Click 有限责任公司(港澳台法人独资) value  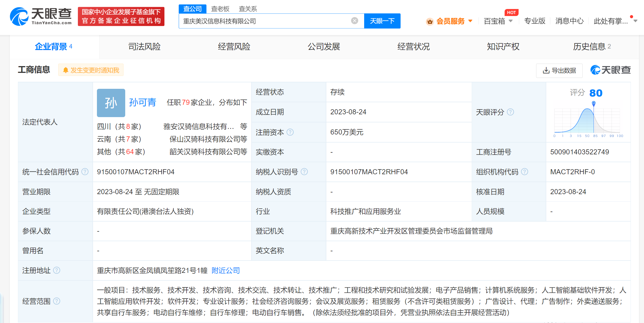(x=145, y=211)
